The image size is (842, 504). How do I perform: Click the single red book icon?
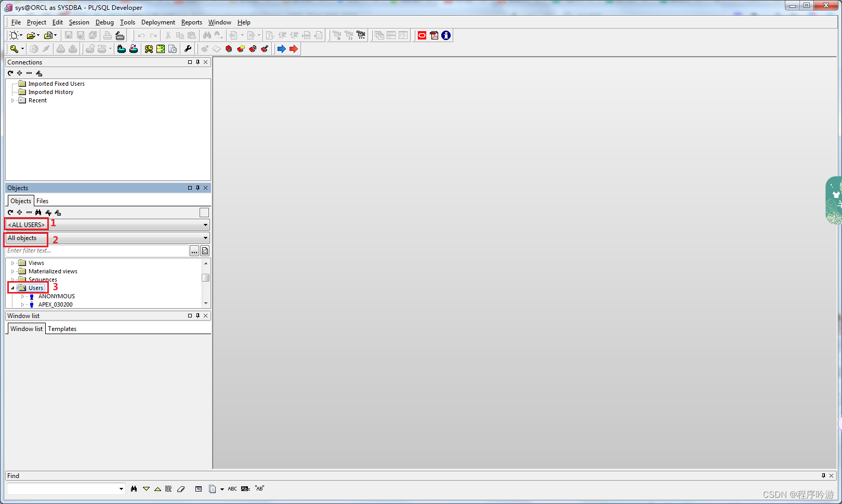tap(229, 49)
